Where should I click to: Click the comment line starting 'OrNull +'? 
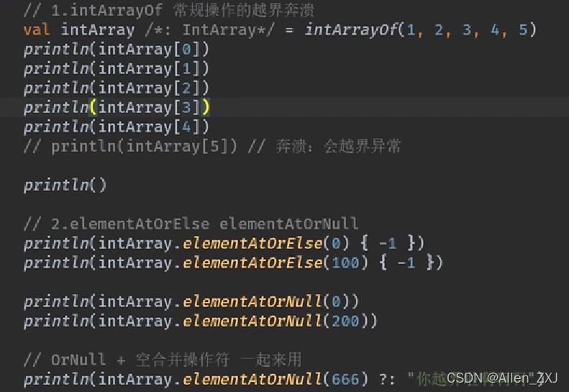coord(163,360)
